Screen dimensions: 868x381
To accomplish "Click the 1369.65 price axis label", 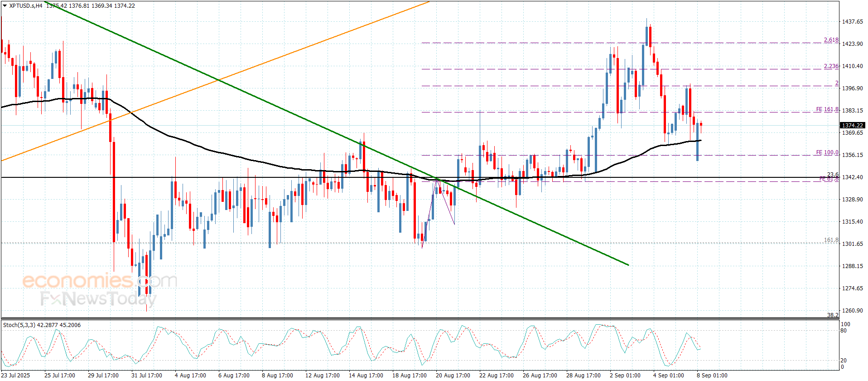I will pyautogui.click(x=852, y=133).
